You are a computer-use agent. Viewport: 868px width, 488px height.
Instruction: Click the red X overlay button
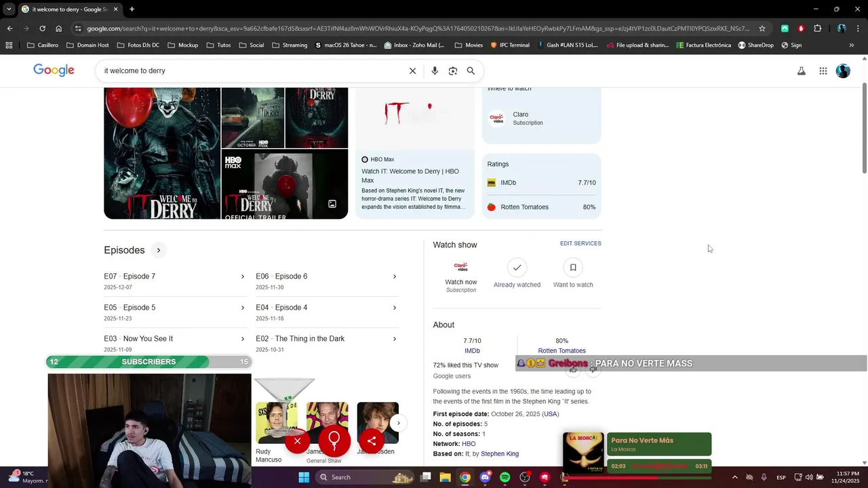(297, 441)
